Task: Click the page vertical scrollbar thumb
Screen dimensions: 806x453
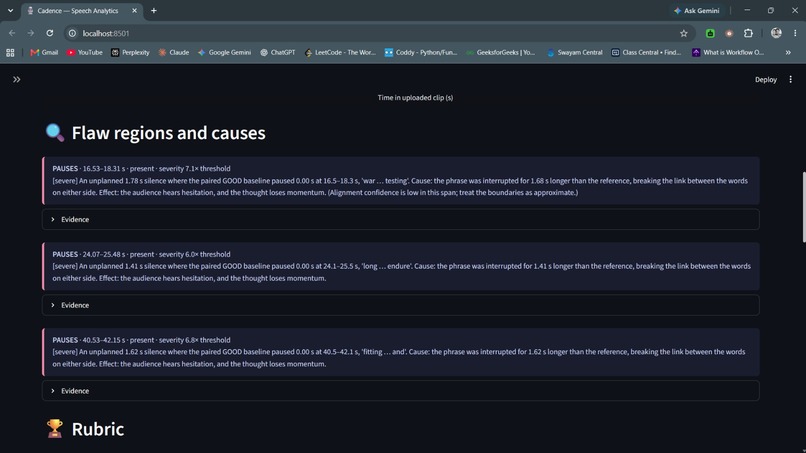Action: pyautogui.click(x=803, y=207)
